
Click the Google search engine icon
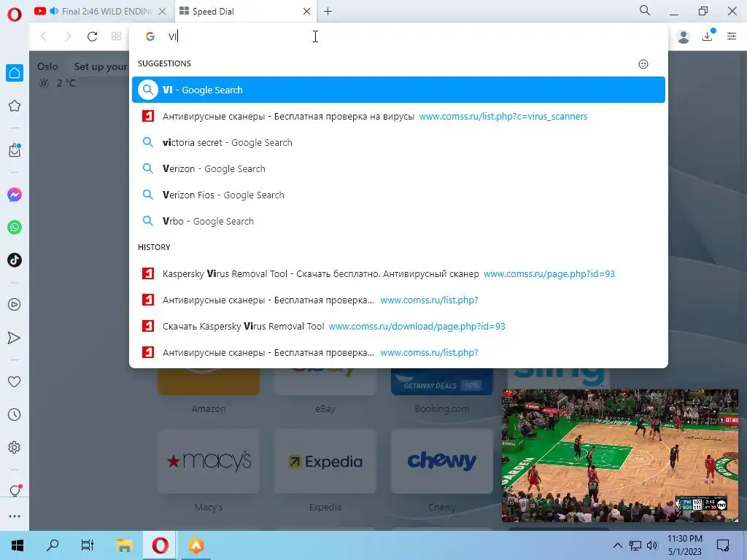150,36
